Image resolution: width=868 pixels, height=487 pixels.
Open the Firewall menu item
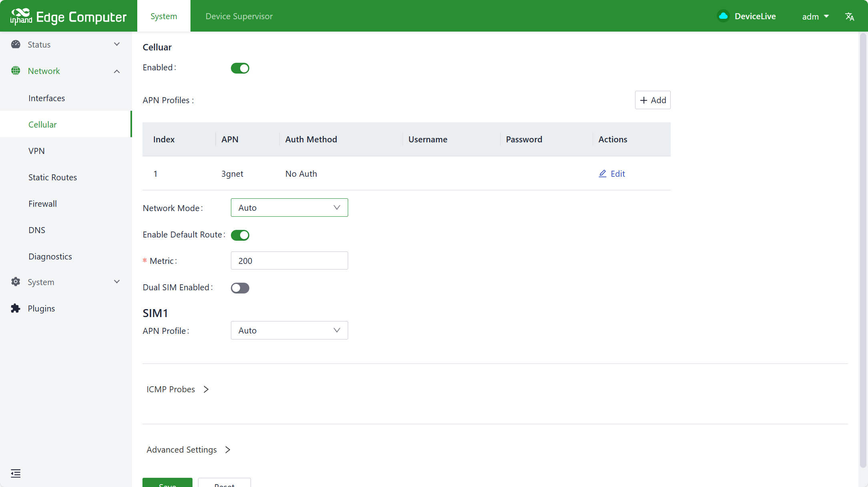point(42,204)
